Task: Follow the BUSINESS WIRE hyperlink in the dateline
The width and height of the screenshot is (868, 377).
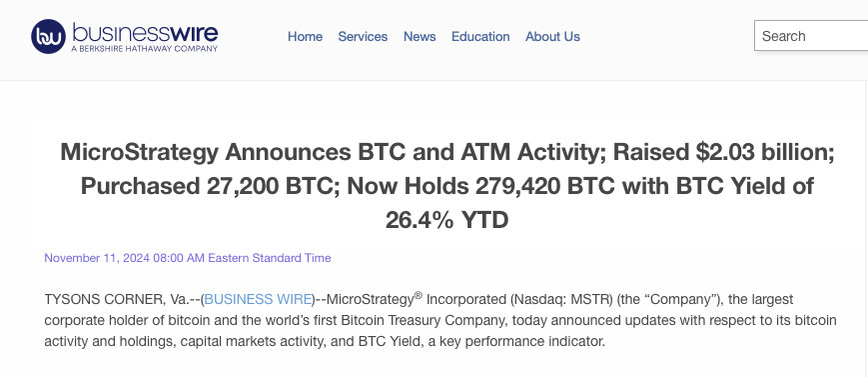Action: point(258,299)
